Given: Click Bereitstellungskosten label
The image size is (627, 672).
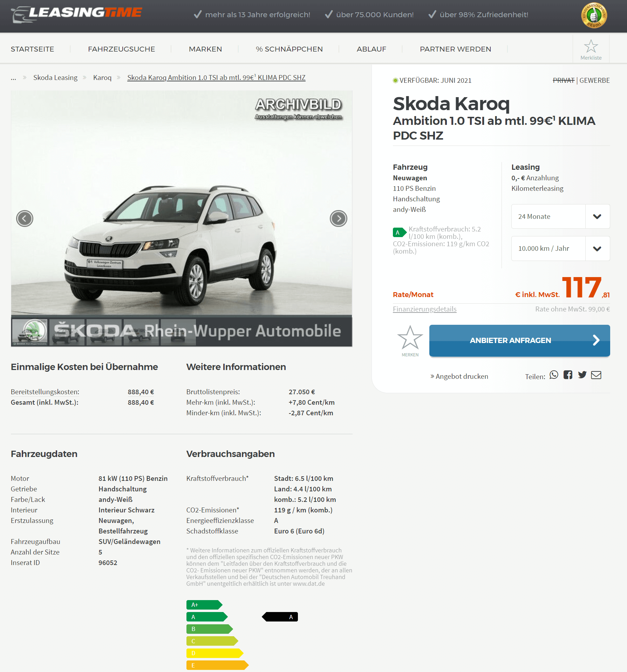Looking at the screenshot, I should (x=45, y=392).
